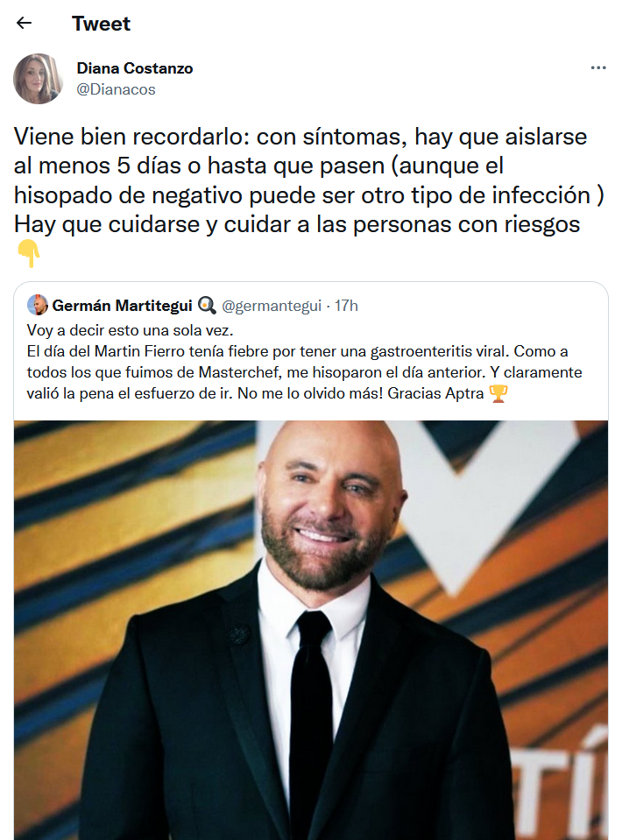622x840 pixels.
Task: Open the @germantegui handle
Action: tap(271, 306)
